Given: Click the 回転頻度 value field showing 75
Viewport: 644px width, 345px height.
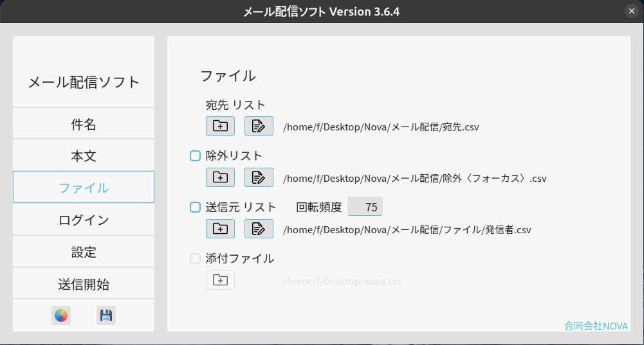Looking at the screenshot, I should (365, 206).
